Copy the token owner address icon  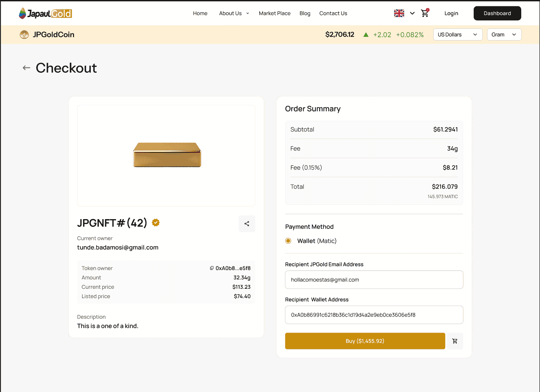[212, 268]
